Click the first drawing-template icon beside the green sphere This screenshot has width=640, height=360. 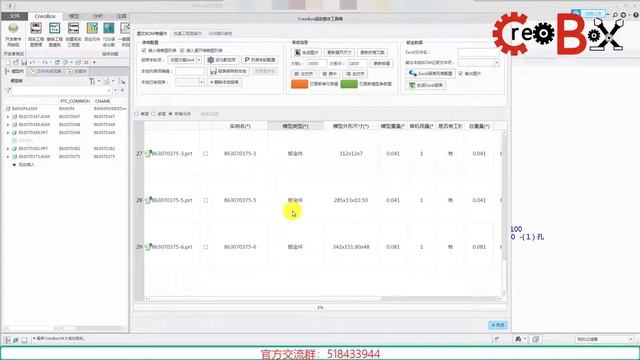36,28
